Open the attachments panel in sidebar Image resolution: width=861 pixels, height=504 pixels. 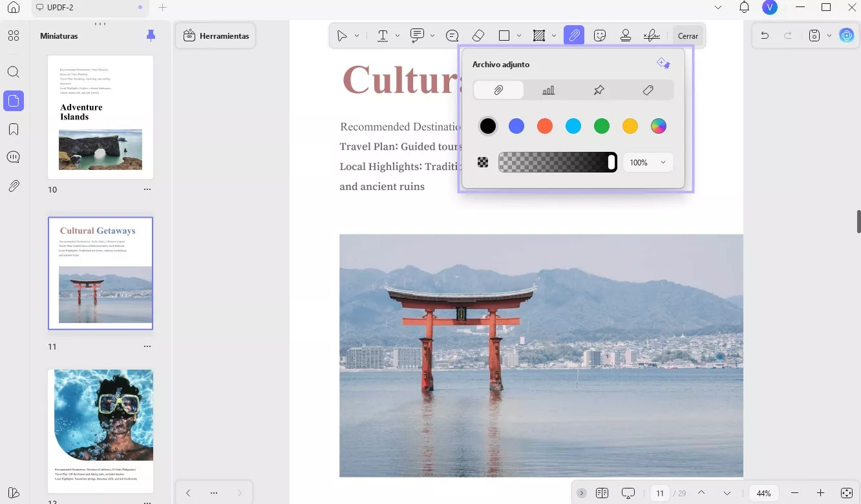[x=14, y=186]
